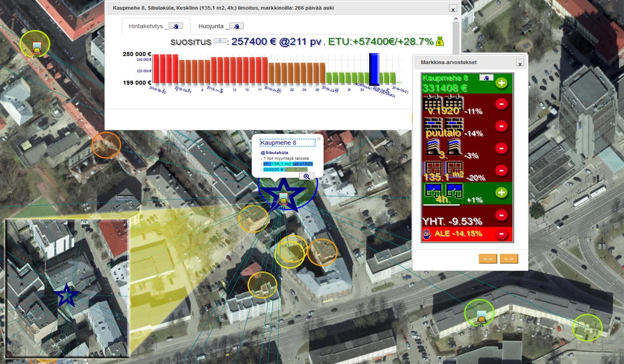Screen dimensions: 624x364
Task: Toggle the red minus on the 3. floor row
Action: coord(501,148)
